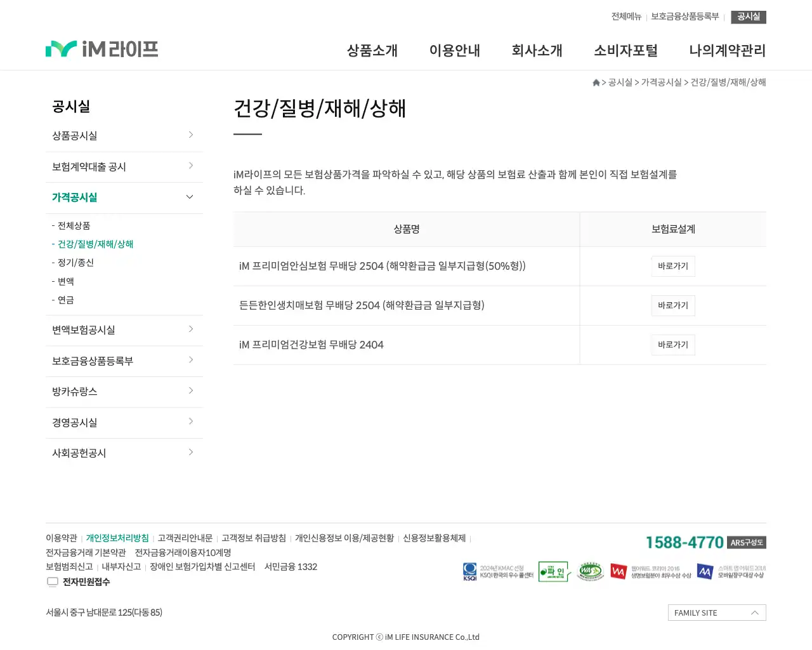Click the 상품명 column header

407,229
